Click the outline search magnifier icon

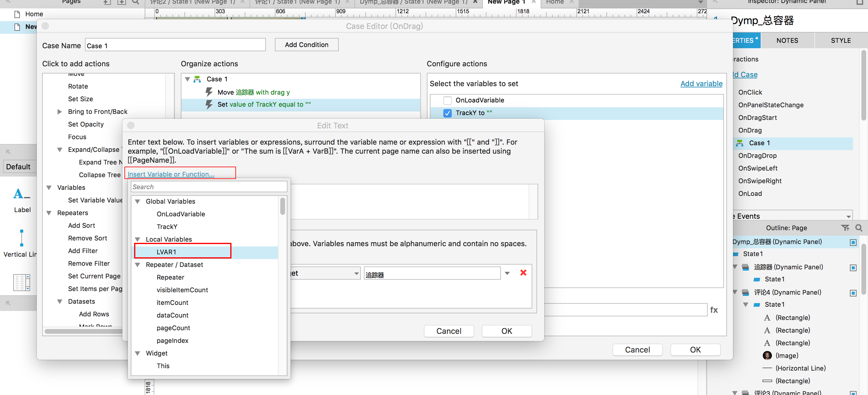[x=859, y=228]
